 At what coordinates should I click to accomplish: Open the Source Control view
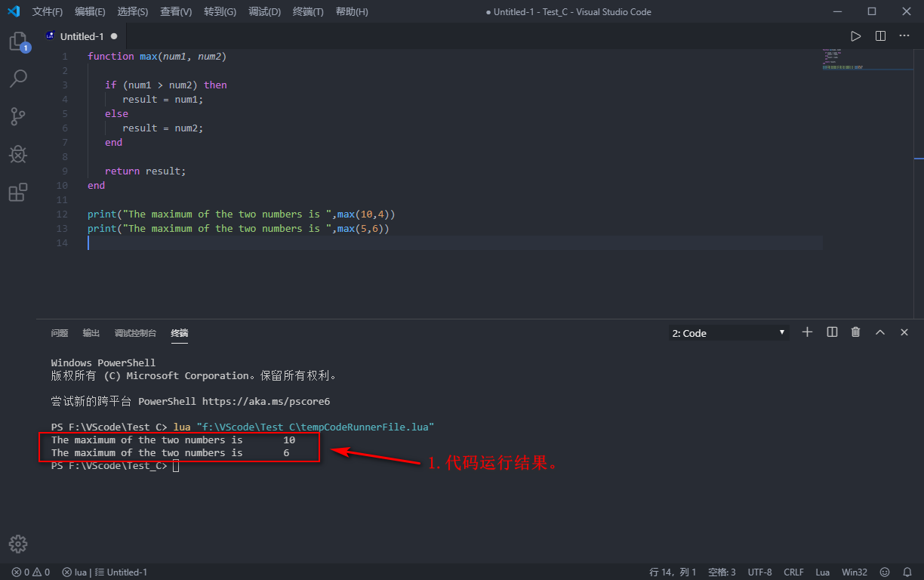[x=18, y=116]
